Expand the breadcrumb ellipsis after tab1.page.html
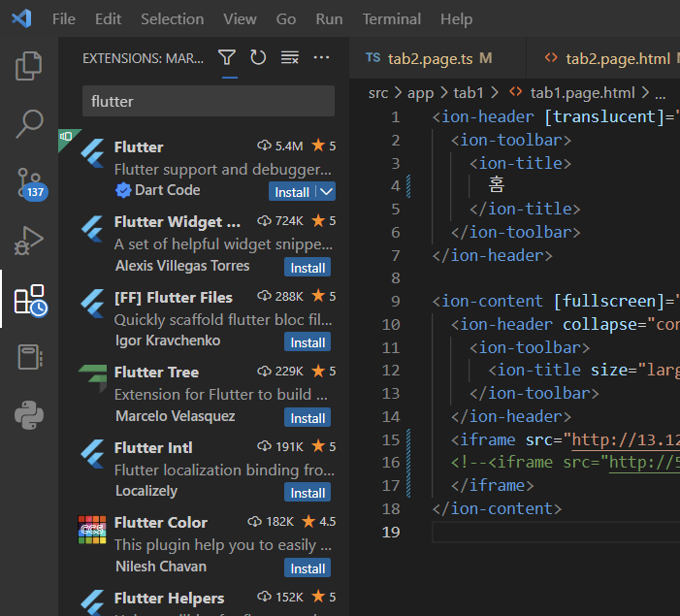 click(660, 94)
